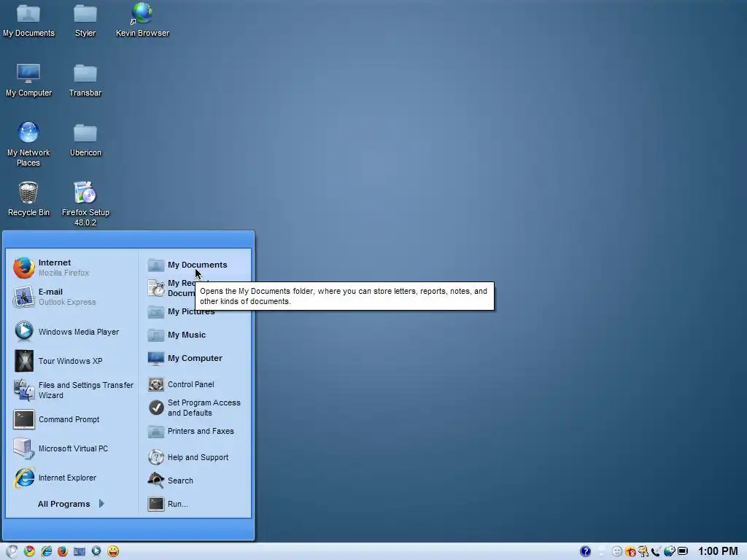Screen dimensions: 747x560
Task: Launch Internet Explorer from the quick launch bar
Action: pos(46,551)
